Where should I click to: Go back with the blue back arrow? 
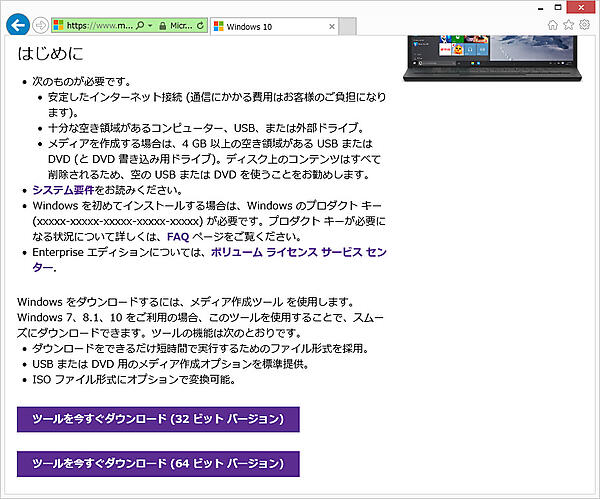[18, 25]
